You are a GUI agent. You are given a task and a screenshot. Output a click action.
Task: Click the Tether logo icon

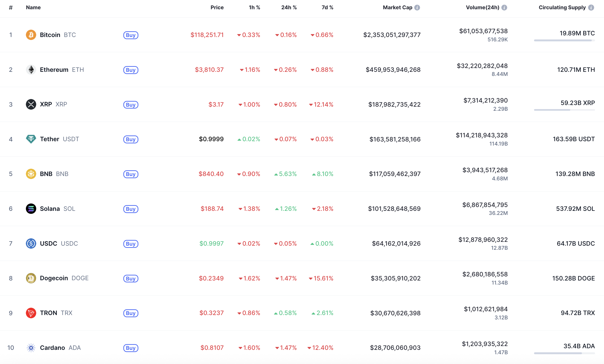(31, 139)
